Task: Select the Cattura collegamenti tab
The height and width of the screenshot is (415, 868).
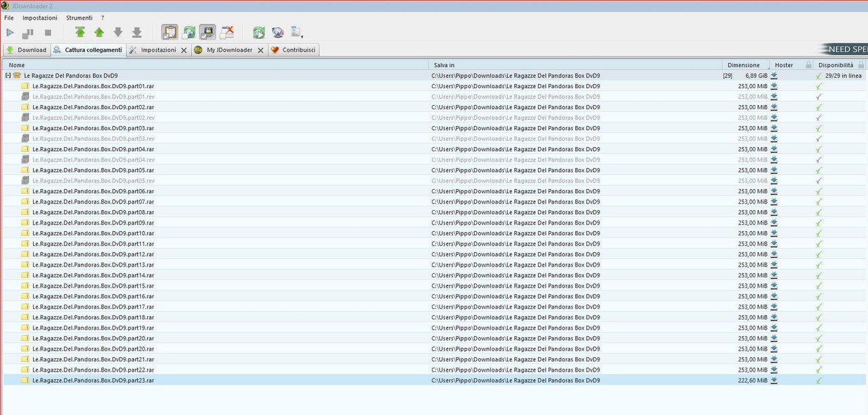Action: tap(87, 50)
